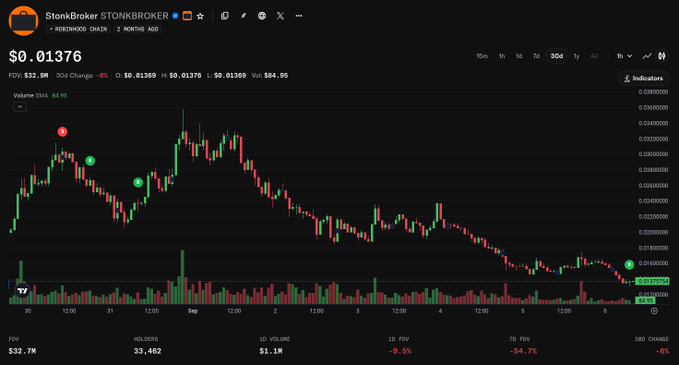Select the 1y time range
The width and height of the screenshot is (679, 365).
pos(576,56)
